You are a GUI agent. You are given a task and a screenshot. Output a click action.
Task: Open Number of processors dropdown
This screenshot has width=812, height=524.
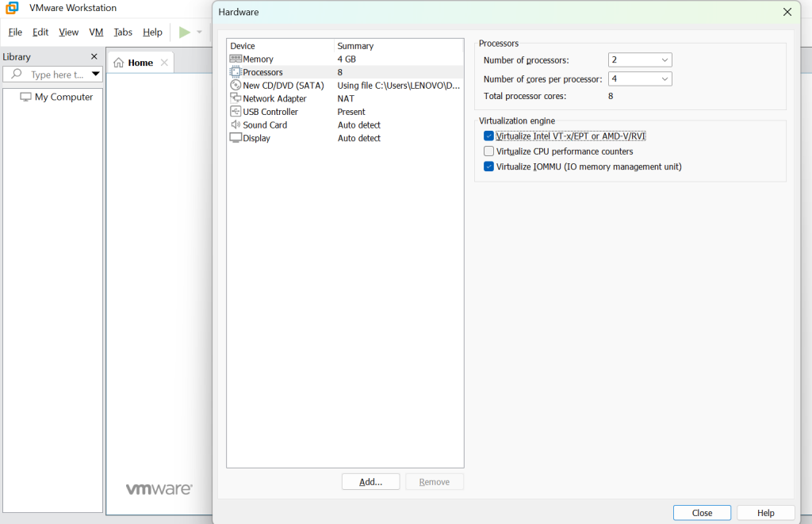pyautogui.click(x=640, y=60)
